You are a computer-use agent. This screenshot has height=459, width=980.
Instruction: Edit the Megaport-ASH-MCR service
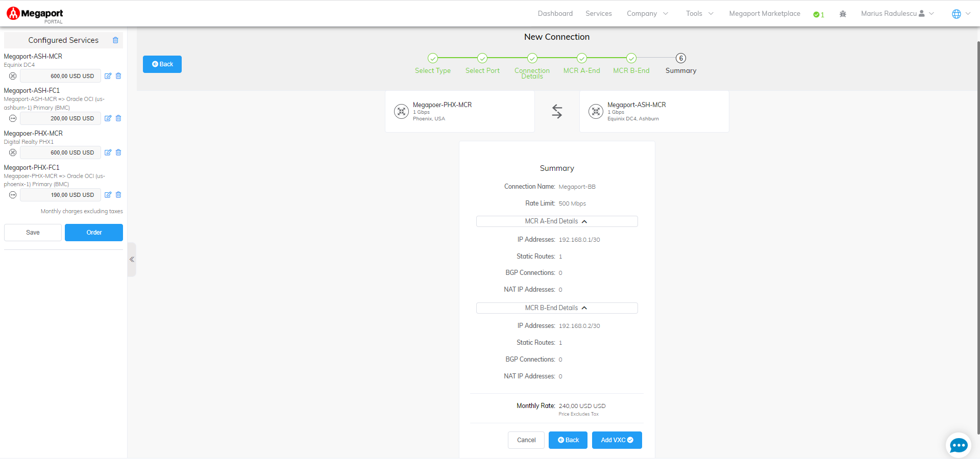(x=108, y=76)
